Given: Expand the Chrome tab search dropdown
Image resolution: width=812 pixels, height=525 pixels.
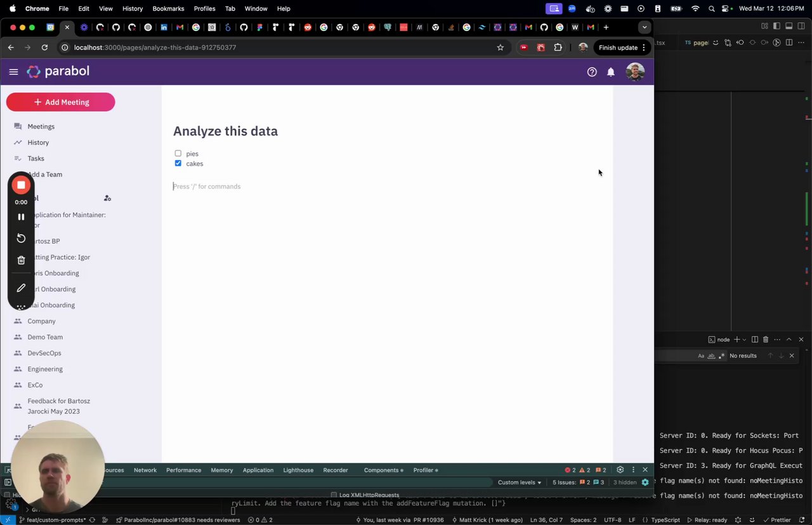Looking at the screenshot, I should 645,27.
